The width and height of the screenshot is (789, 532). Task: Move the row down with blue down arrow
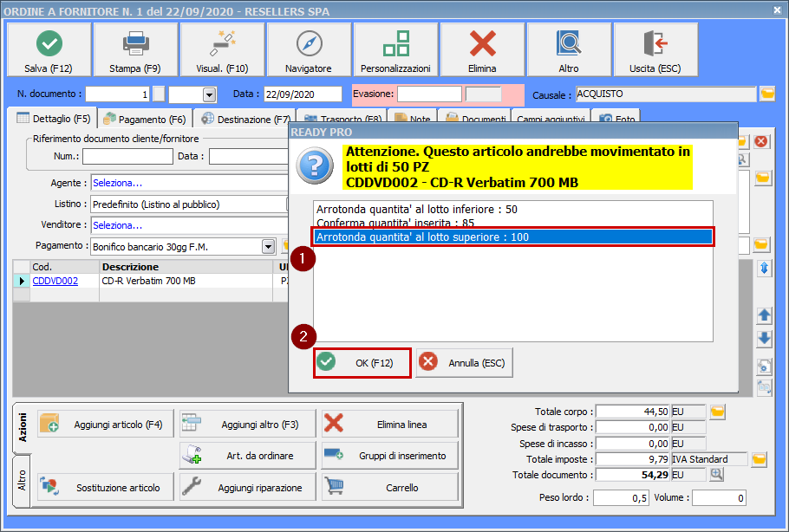tap(764, 339)
